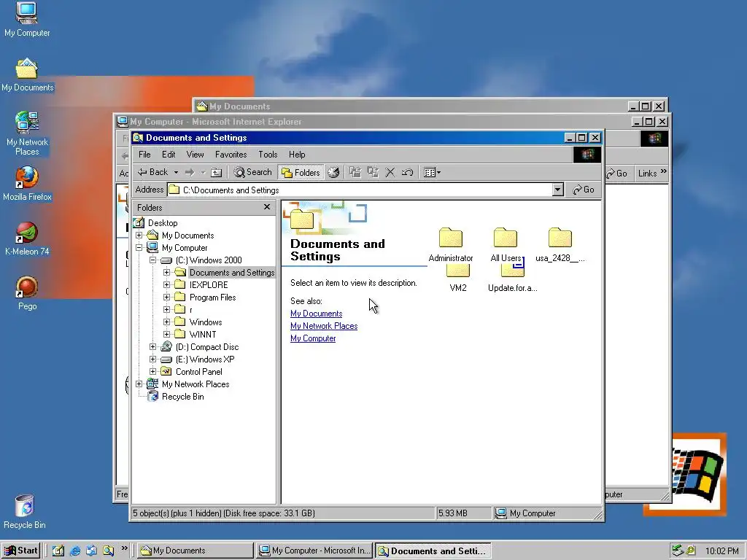Open the Search pane from toolbar
747x560 pixels.
(253, 172)
